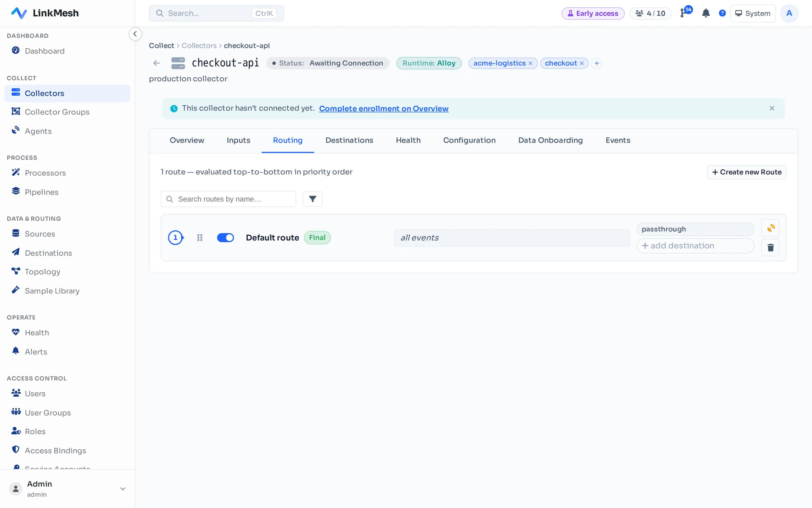Screen dimensions: 812x508
Task: Open Pipelines in the sidebar
Action: pyautogui.click(x=67, y=192)
